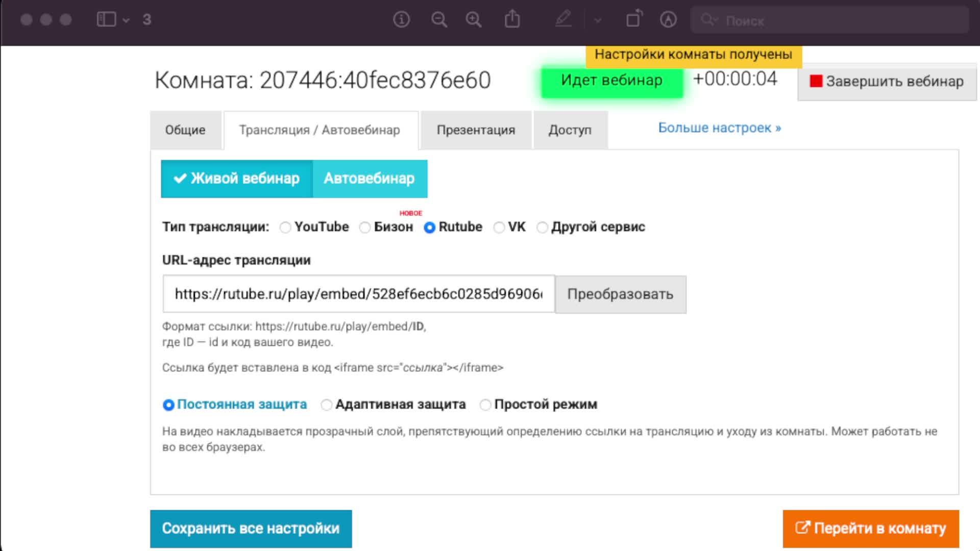Zoom out with the magnifier minus icon
The height and width of the screenshot is (551, 980).
tap(439, 20)
